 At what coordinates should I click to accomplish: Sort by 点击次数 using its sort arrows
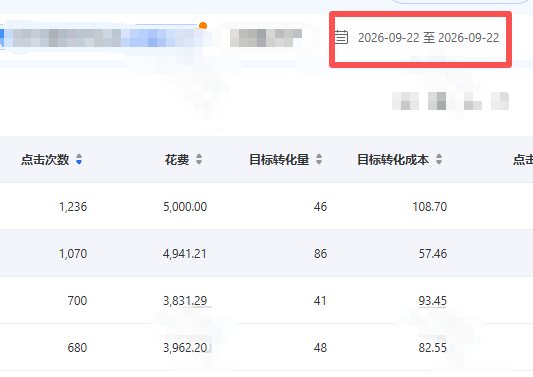coord(79,159)
